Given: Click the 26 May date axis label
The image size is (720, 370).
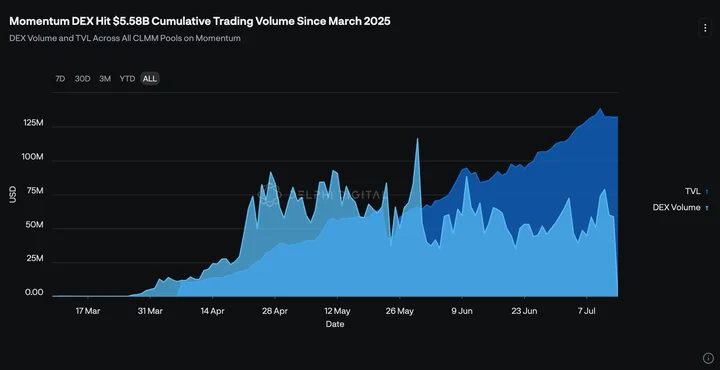Looking at the screenshot, I should point(399,311).
